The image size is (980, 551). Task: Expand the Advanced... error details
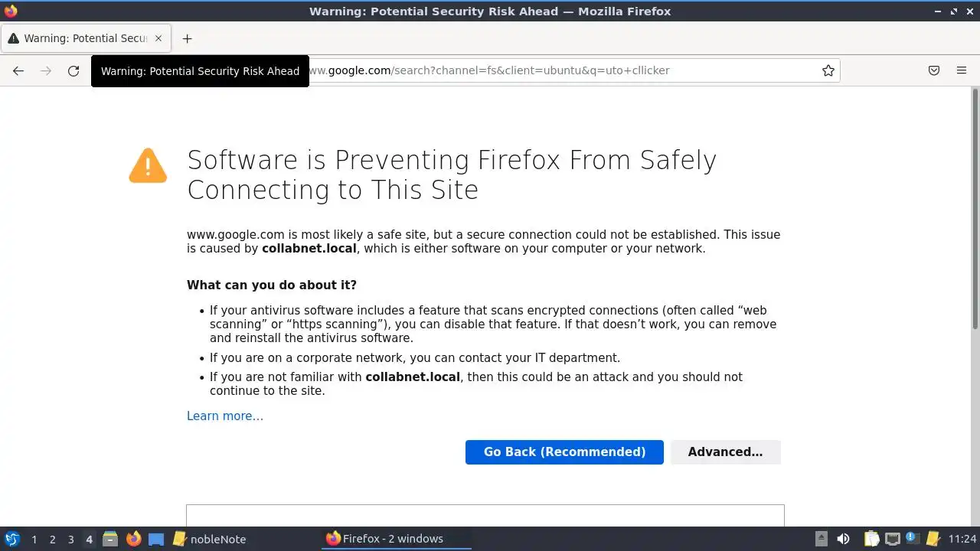tap(725, 452)
